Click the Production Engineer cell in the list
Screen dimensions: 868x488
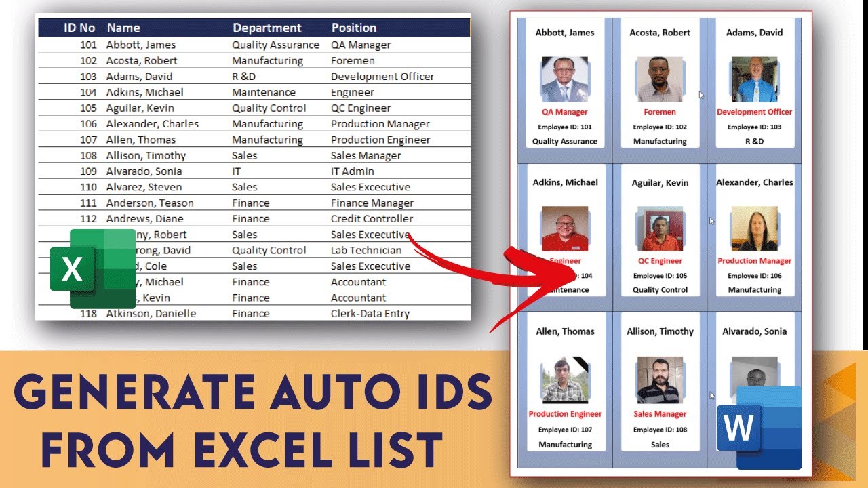[380, 140]
